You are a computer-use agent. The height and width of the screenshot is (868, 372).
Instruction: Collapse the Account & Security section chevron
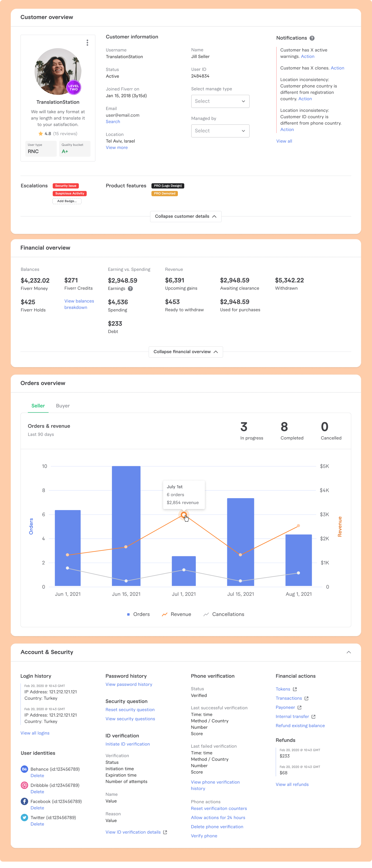[349, 652]
